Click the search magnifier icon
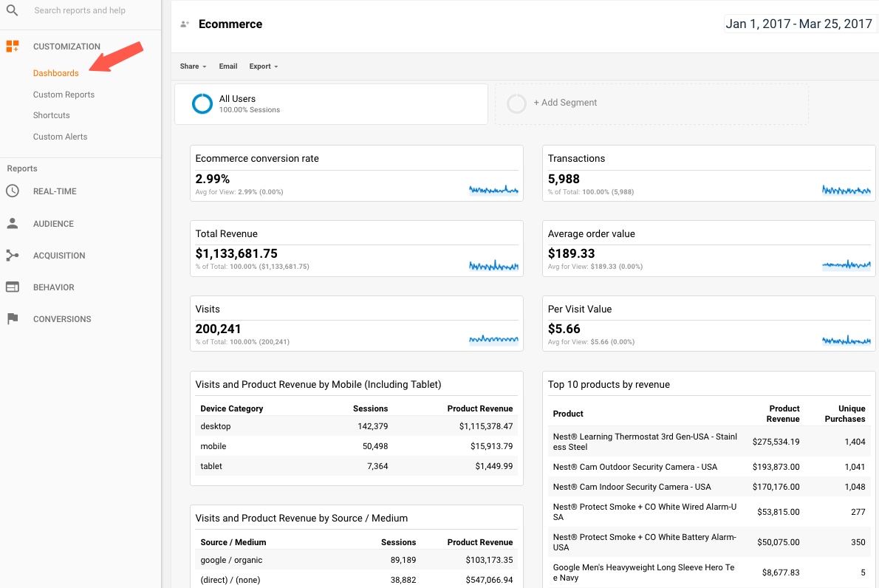The height and width of the screenshot is (588, 879). pos(12,10)
